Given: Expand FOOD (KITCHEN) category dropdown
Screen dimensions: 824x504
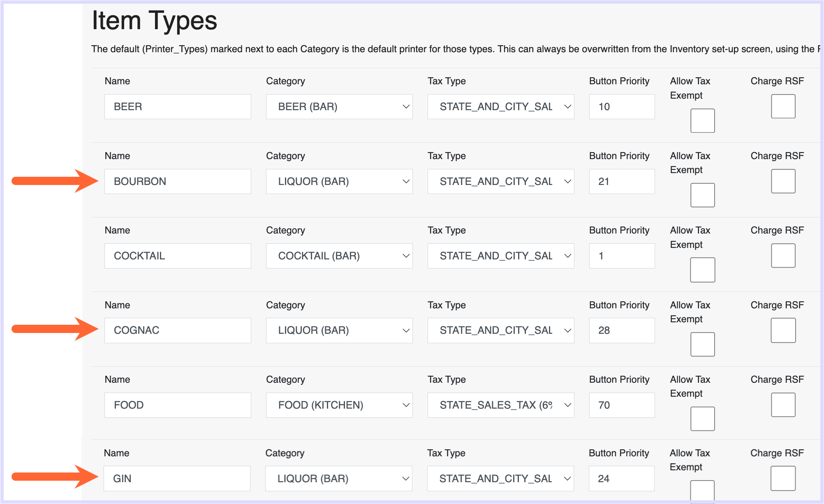Looking at the screenshot, I should click(x=339, y=405).
